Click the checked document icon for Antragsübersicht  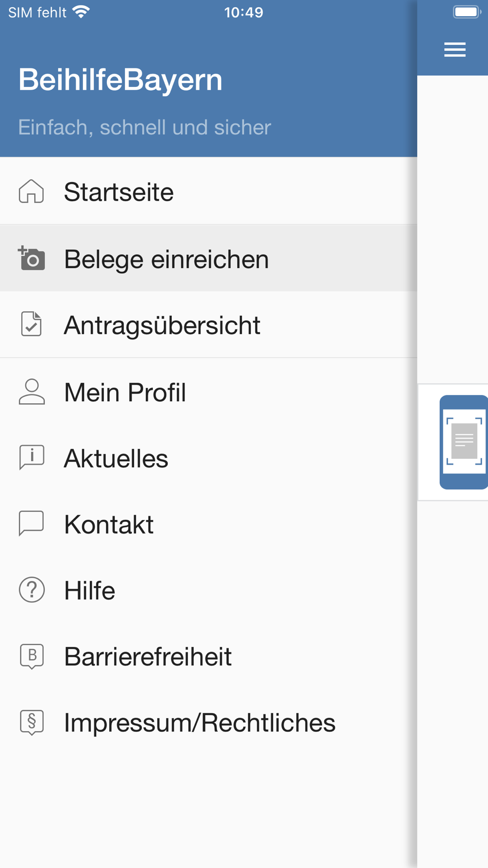point(32,324)
